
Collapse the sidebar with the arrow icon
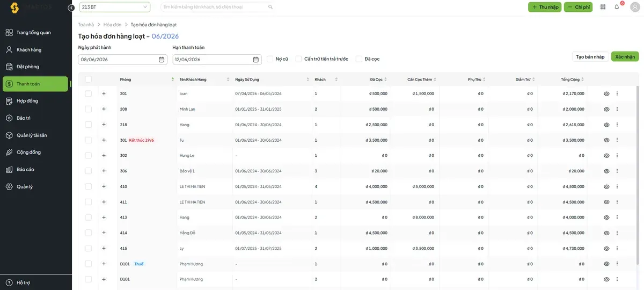click(x=71, y=8)
